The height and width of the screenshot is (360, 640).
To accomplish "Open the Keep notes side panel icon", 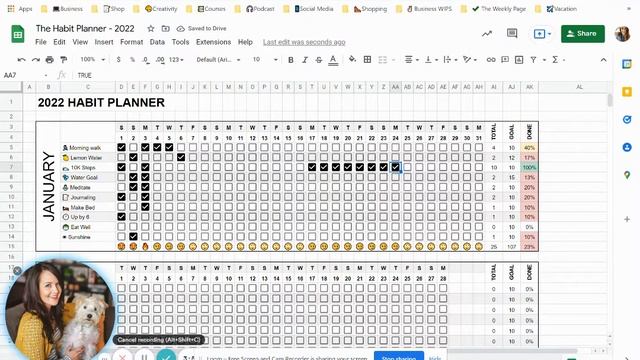I will (627, 92).
